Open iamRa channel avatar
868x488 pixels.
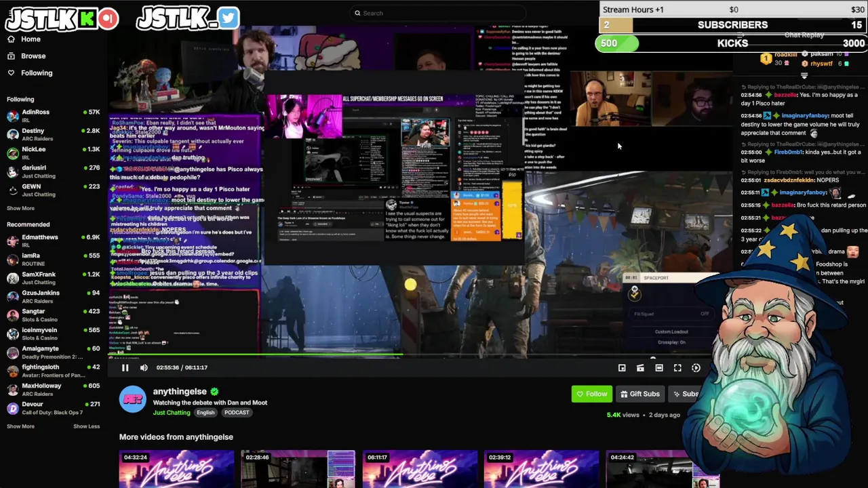[x=12, y=260]
